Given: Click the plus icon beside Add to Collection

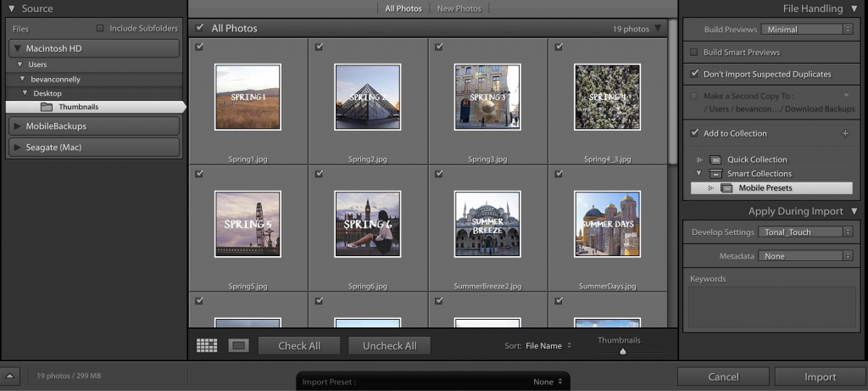Looking at the screenshot, I should [845, 133].
